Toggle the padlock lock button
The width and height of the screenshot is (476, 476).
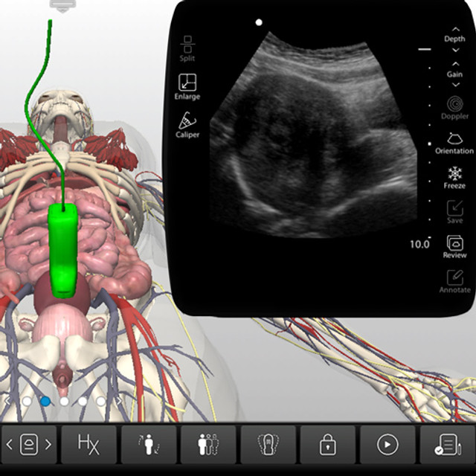[327, 445]
